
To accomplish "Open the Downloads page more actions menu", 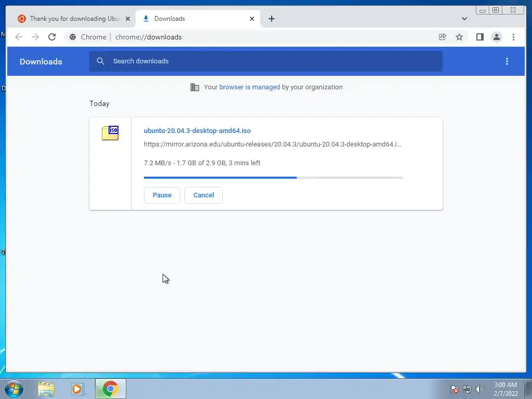I will pyautogui.click(x=507, y=61).
